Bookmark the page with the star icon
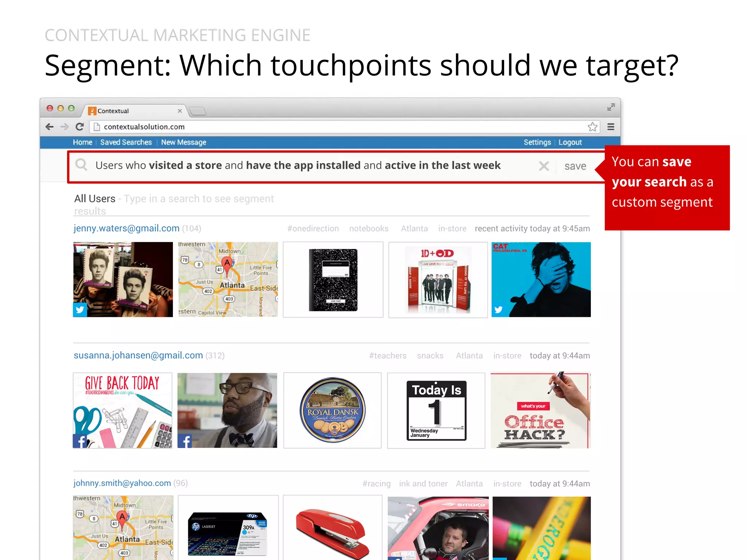The image size is (747, 560). point(592,127)
